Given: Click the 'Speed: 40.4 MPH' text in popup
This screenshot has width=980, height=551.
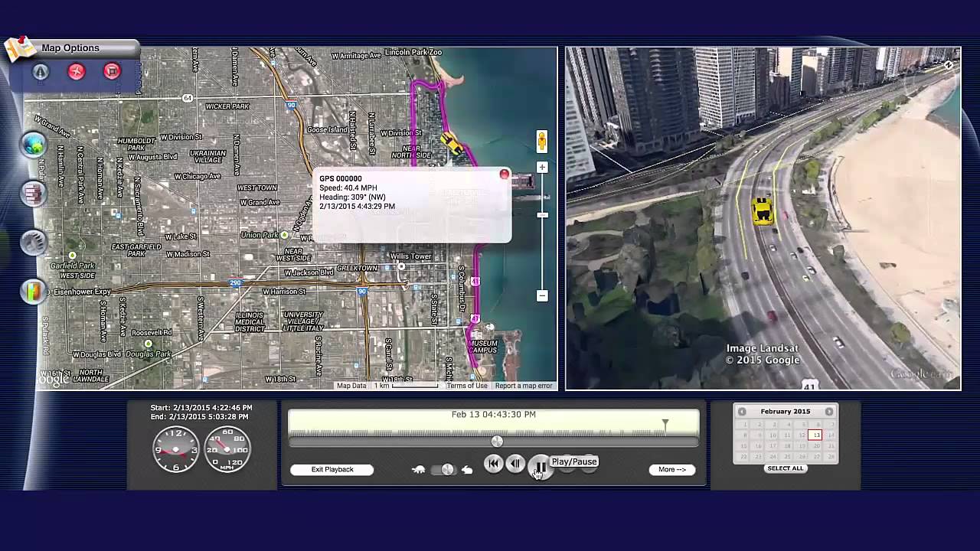Looking at the screenshot, I should pyautogui.click(x=348, y=188).
